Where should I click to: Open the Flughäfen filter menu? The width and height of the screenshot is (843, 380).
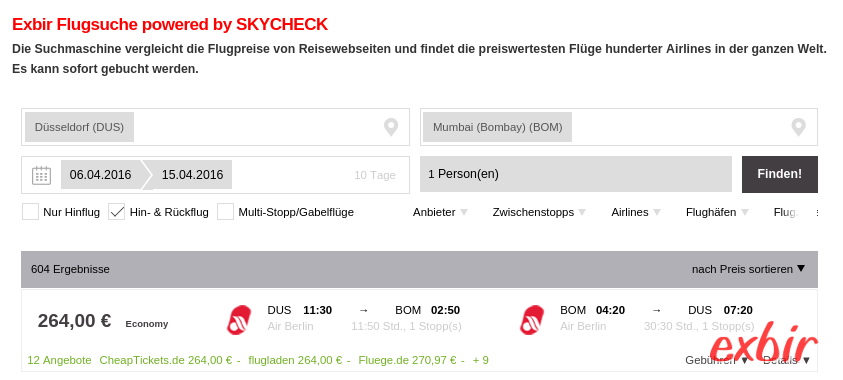(x=717, y=212)
